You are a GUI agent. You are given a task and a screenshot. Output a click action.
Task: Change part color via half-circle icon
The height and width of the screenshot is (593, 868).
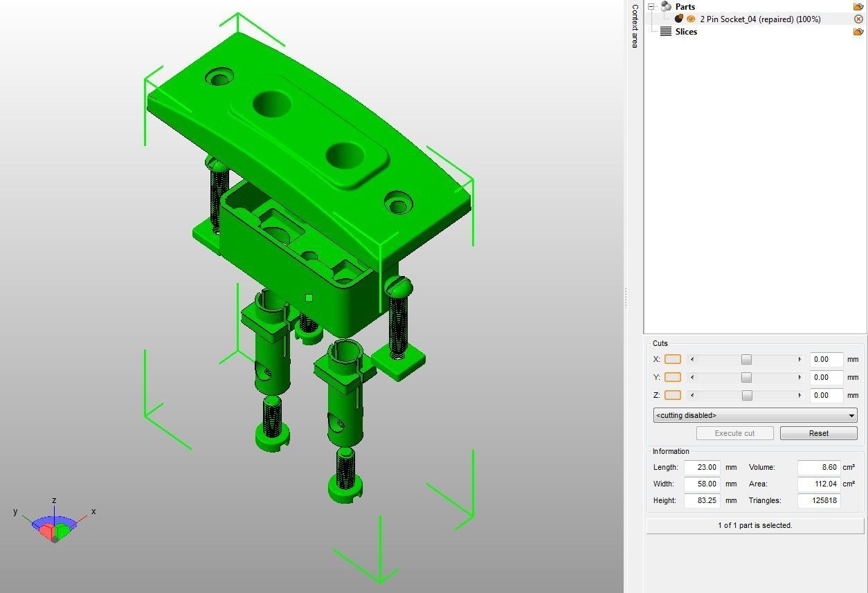(678, 19)
